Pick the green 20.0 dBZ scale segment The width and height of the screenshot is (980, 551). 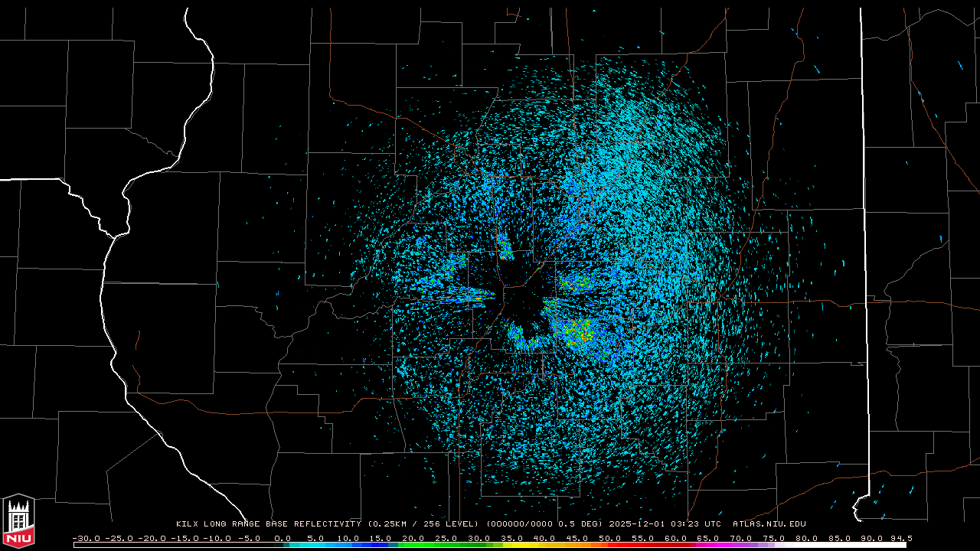(x=413, y=544)
